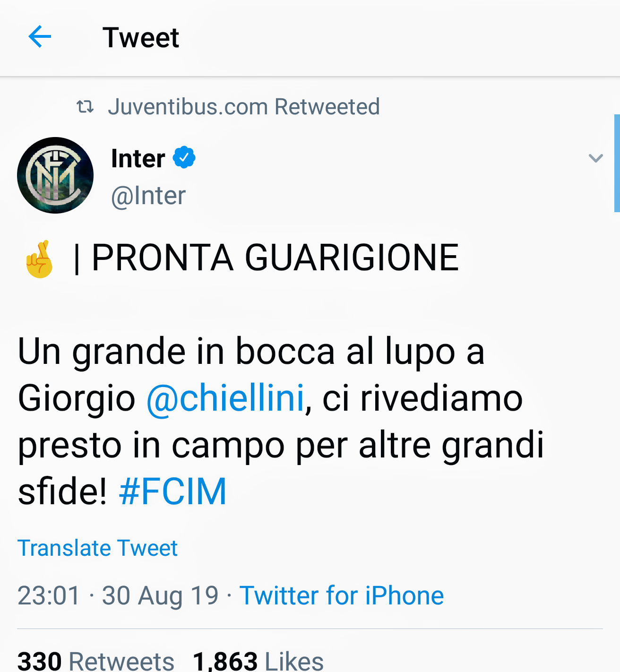Open the #FCIM hashtag
The image size is (620, 672).
(x=173, y=491)
